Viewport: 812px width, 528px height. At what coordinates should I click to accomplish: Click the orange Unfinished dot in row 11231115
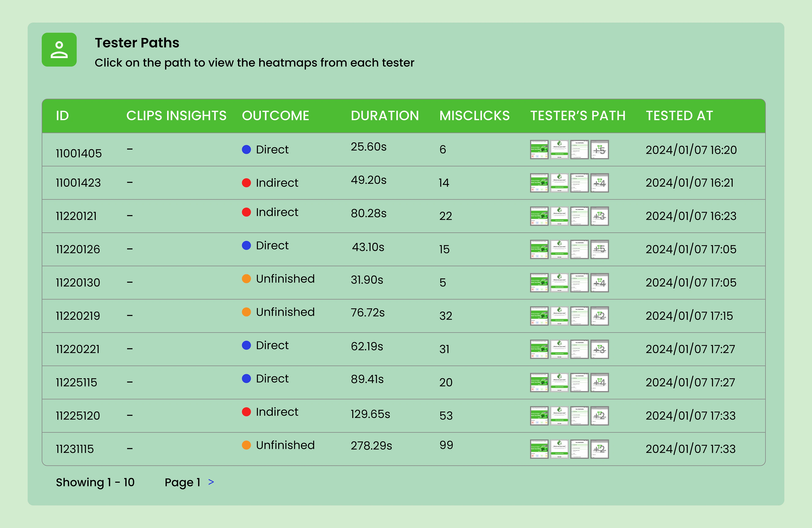point(246,445)
